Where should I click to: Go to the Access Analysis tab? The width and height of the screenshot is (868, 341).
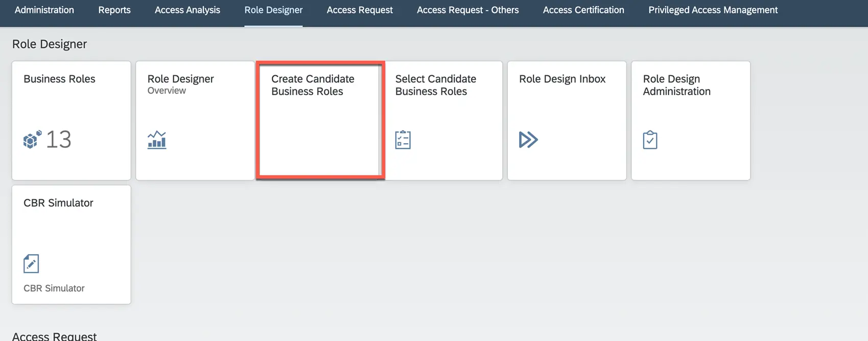point(187,10)
